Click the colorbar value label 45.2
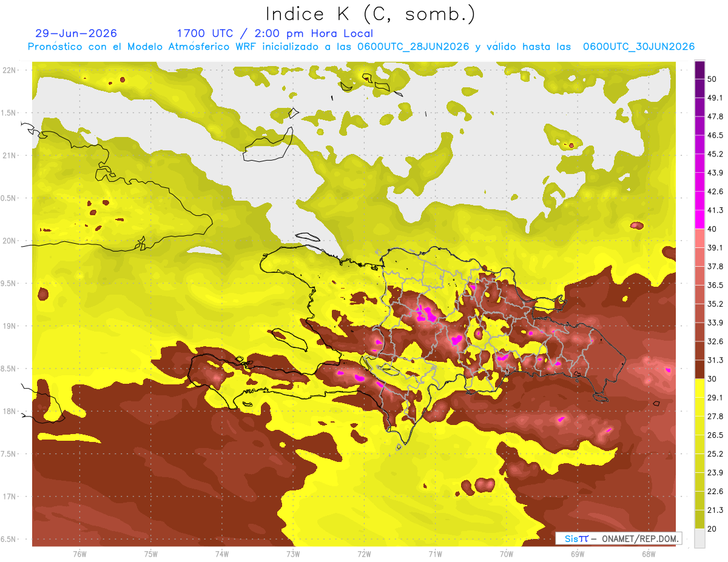 pyautogui.click(x=716, y=154)
